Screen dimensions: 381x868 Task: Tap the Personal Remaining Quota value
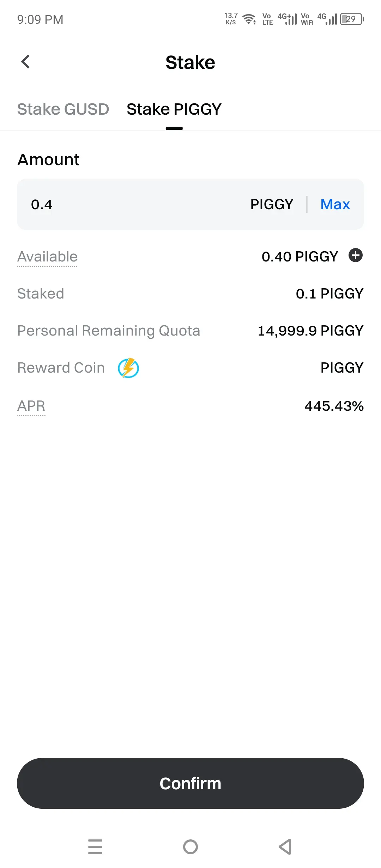(x=310, y=331)
